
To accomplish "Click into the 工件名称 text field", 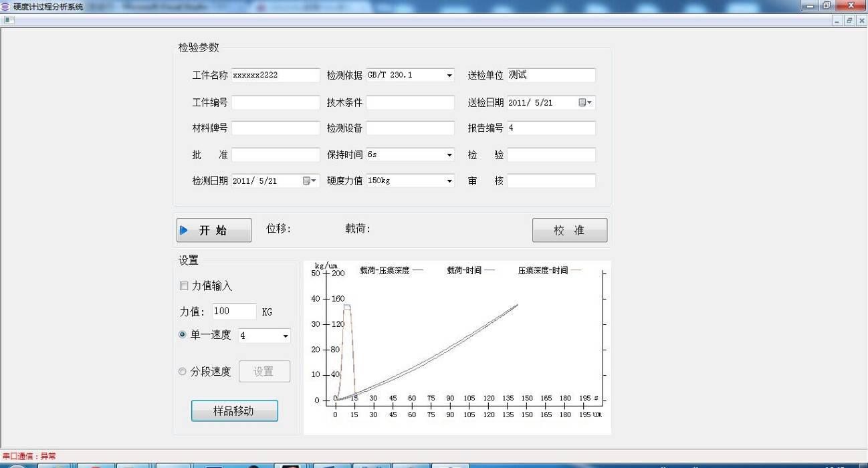I will click(276, 76).
